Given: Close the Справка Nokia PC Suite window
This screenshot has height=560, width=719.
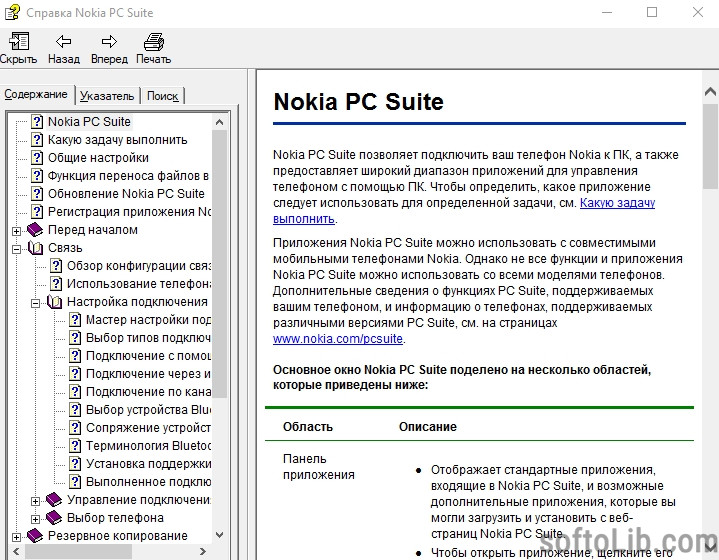Looking at the screenshot, I should coord(698,12).
